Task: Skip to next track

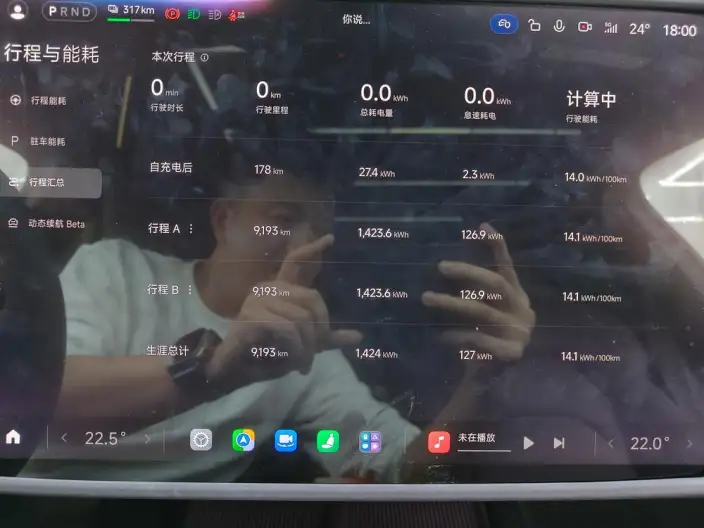Action: [x=559, y=444]
